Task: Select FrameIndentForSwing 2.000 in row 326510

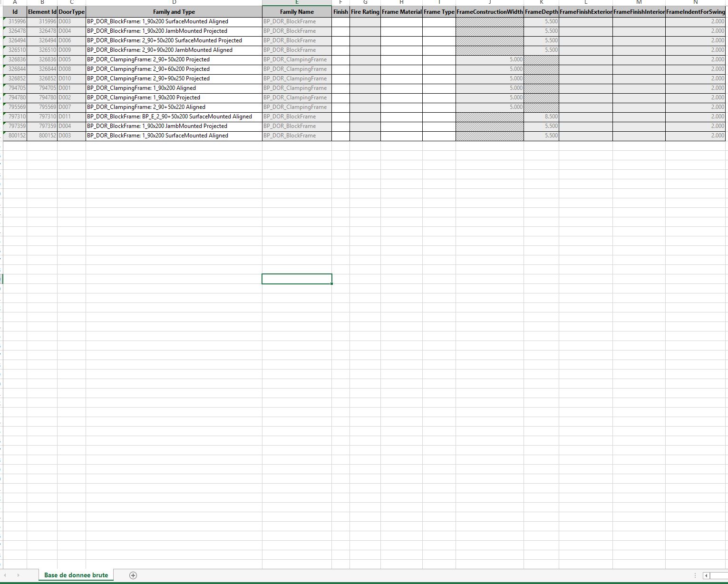Action: click(695, 50)
